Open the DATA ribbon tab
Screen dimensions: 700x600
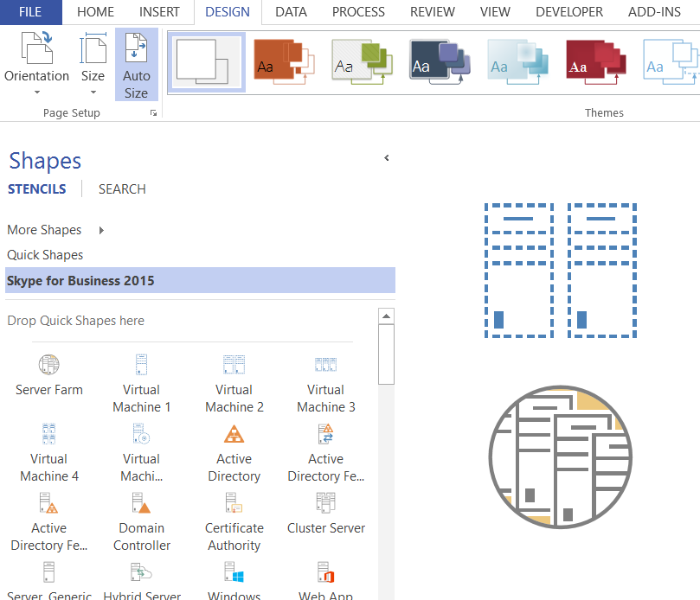(291, 12)
